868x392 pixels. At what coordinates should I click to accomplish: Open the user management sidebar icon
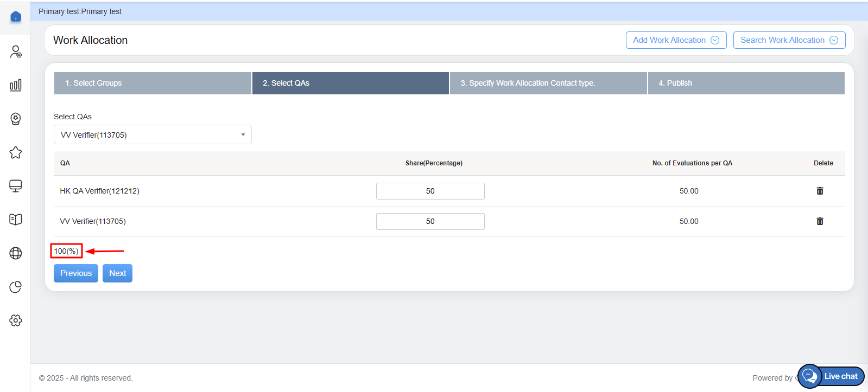(x=16, y=52)
